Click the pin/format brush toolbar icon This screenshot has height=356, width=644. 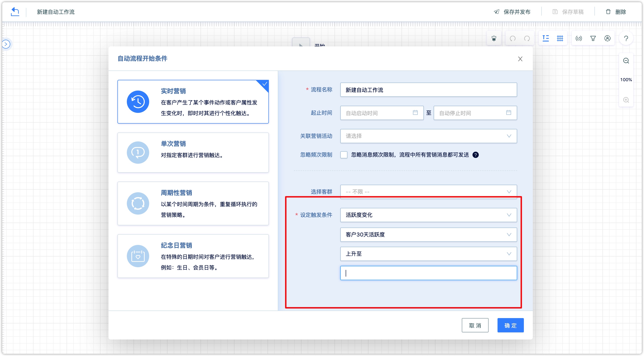(494, 38)
